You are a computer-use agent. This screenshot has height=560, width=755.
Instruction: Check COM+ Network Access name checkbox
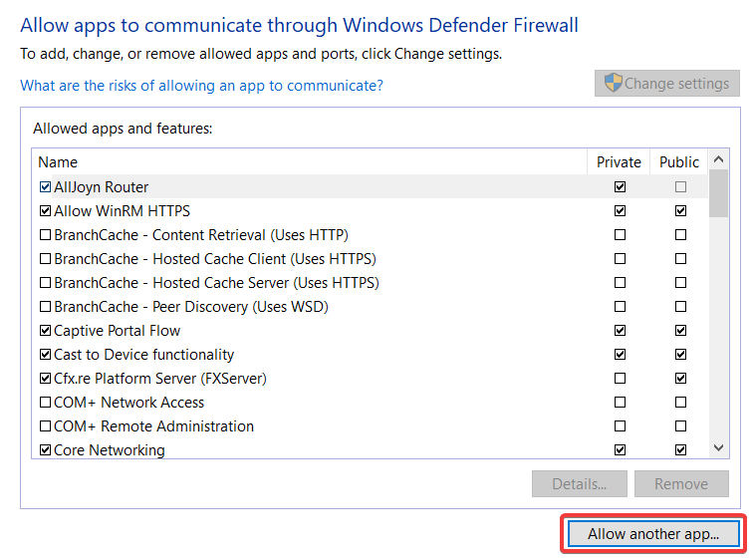(x=45, y=403)
